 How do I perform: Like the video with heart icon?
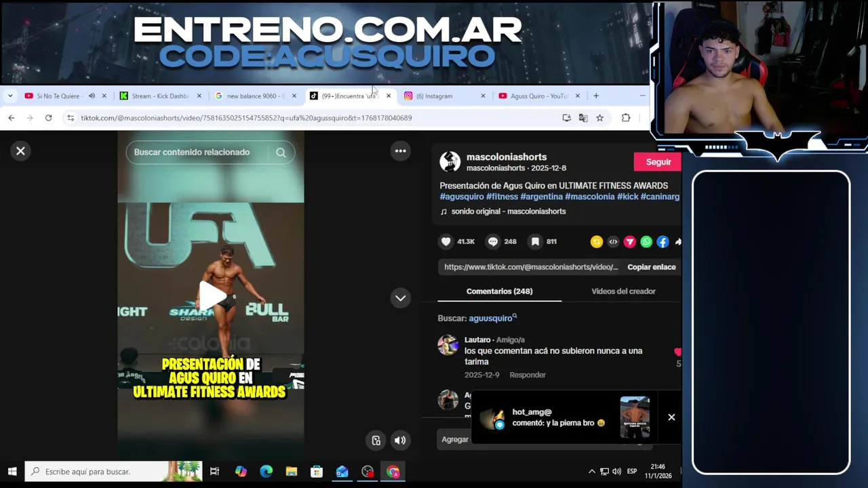[x=446, y=241]
